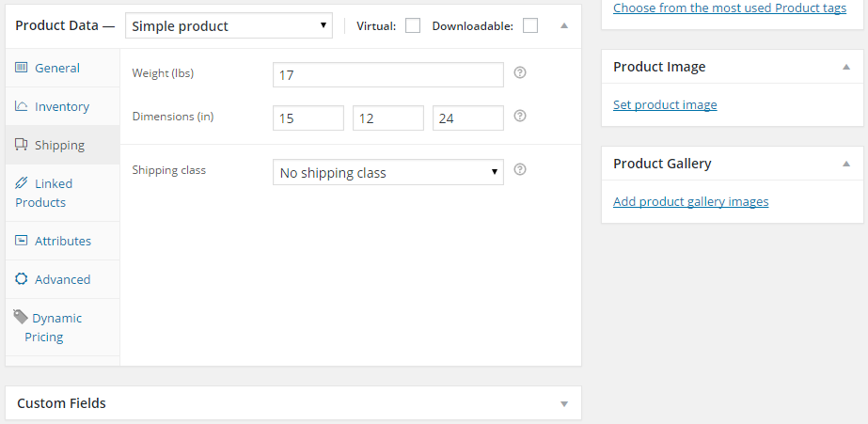Viewport: 868px width, 424px height.
Task: Click the Weight input field
Action: click(x=388, y=74)
